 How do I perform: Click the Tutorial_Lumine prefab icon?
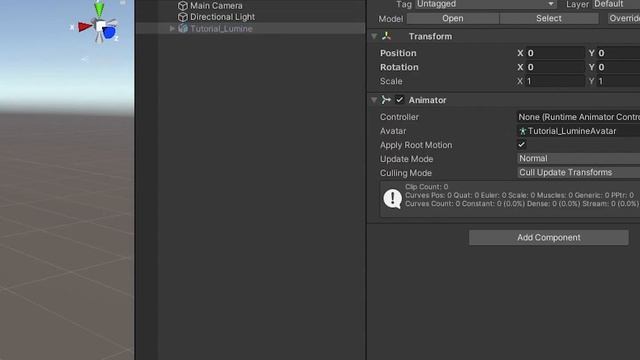pos(183,29)
